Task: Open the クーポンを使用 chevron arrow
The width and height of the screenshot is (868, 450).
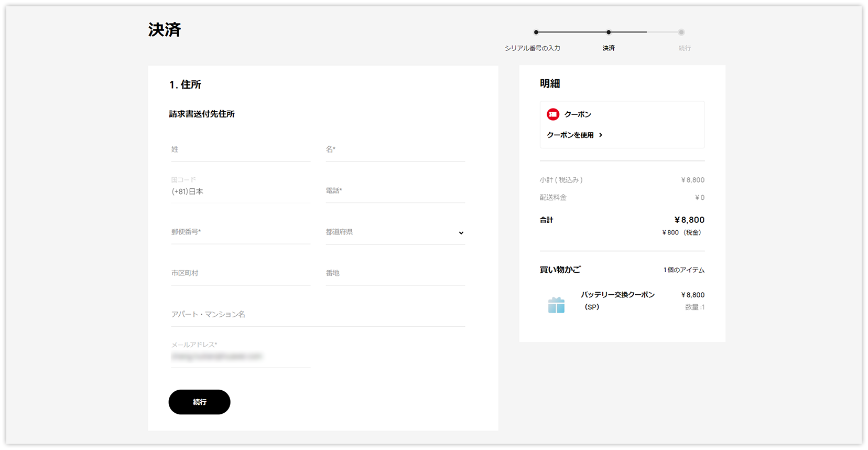Action: coord(601,135)
